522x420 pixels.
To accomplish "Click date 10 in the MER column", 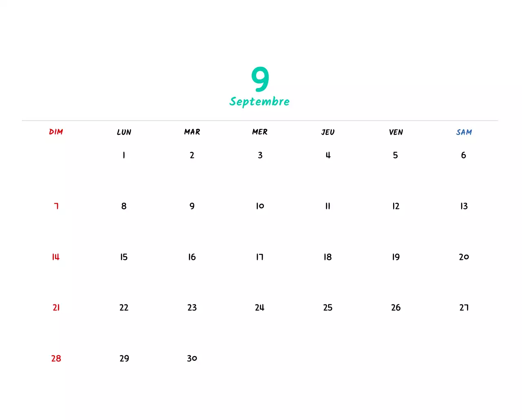I will 260,206.
